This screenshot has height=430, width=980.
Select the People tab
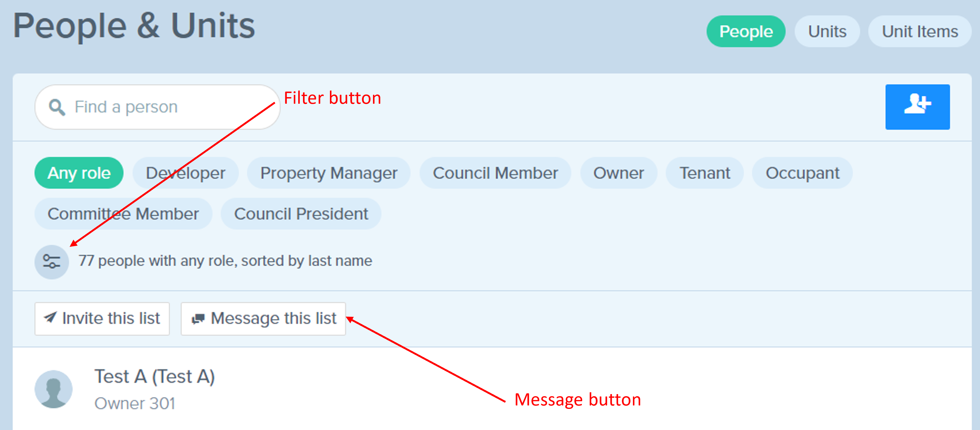coord(746,31)
